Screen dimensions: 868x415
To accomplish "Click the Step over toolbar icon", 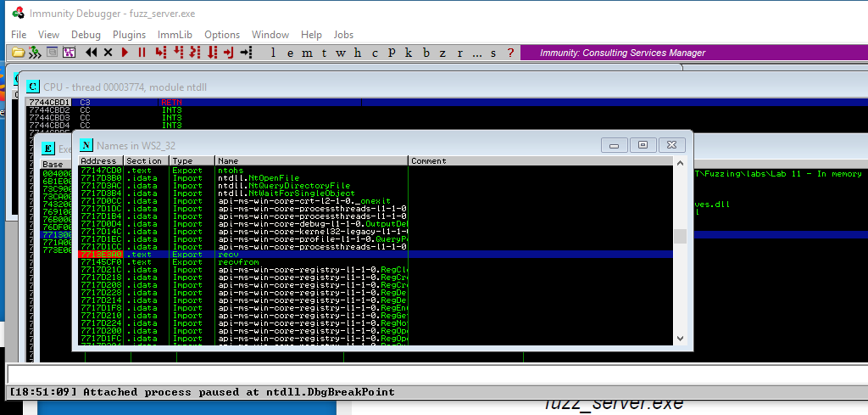I will (178, 53).
